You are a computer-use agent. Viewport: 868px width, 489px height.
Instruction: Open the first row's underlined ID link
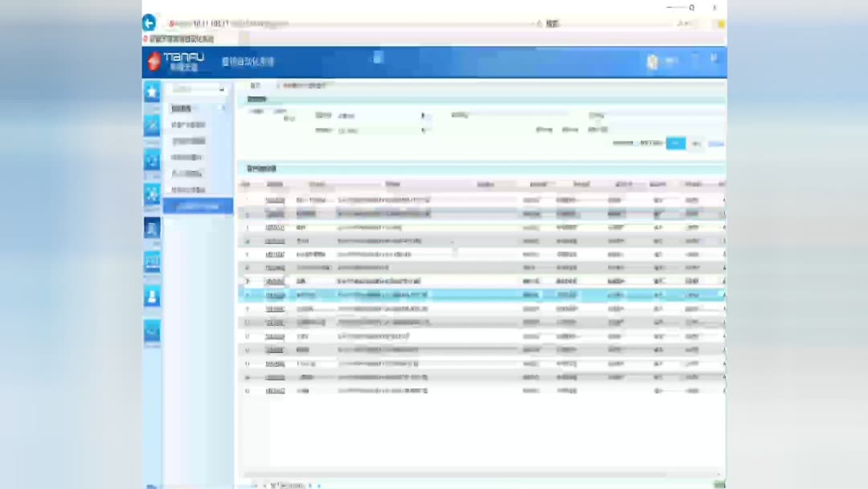[x=275, y=200]
